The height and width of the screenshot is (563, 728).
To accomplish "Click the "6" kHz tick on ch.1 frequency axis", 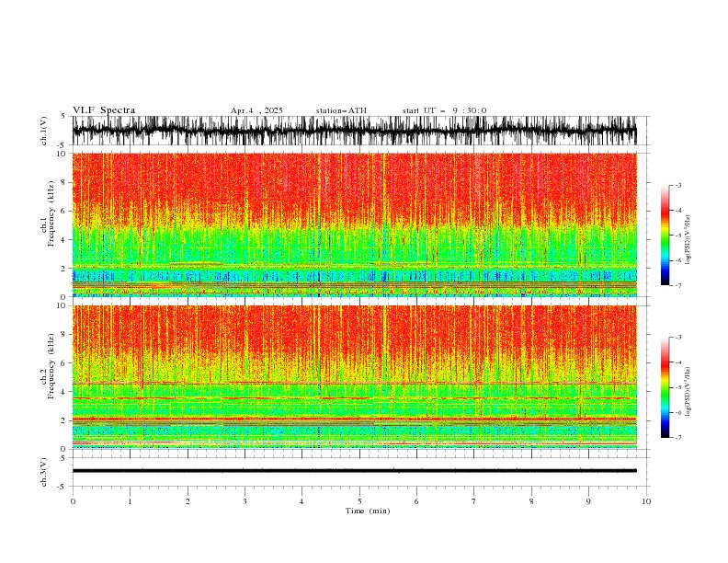I will 64,211.
